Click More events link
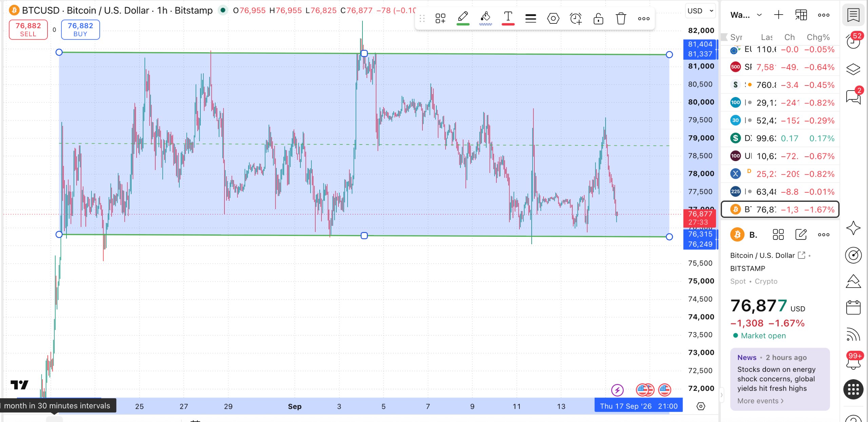 (760, 401)
